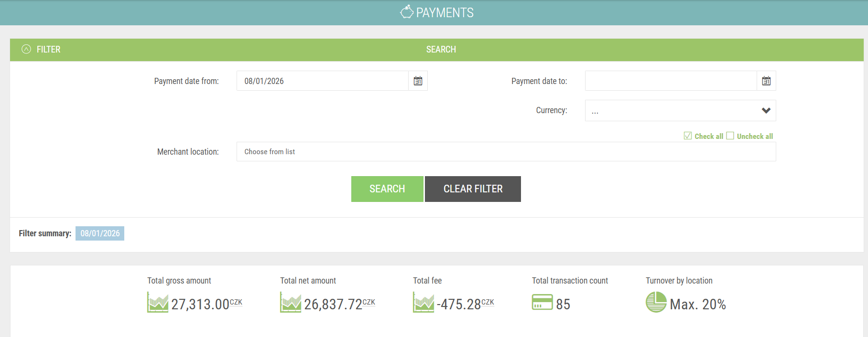Collapse the Filter panel with circle arrow
868x337 pixels.
(x=26, y=49)
